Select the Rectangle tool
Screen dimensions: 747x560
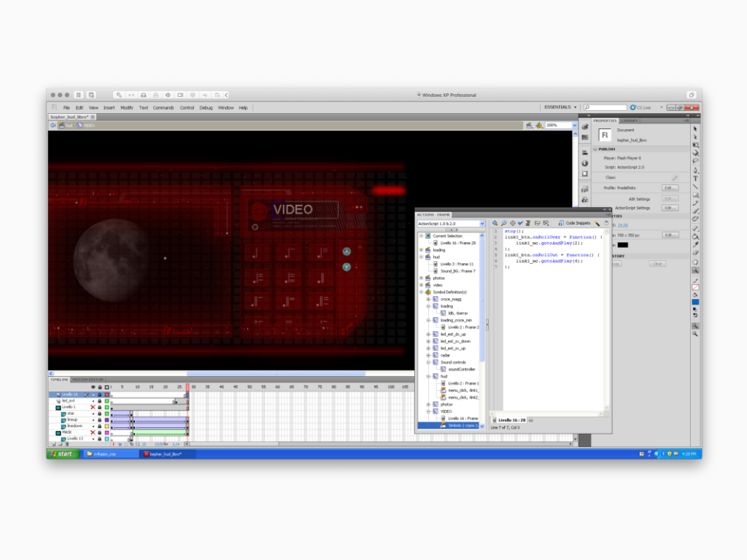695,195
